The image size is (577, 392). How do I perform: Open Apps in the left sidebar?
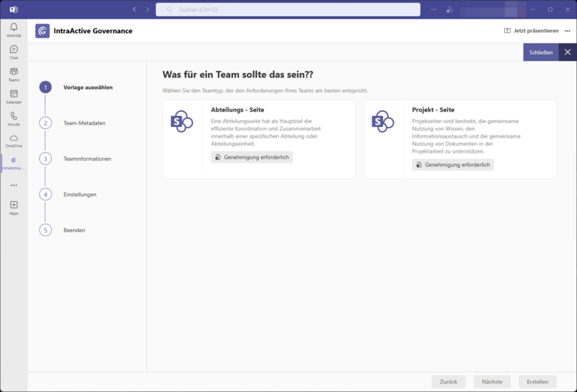click(13, 206)
